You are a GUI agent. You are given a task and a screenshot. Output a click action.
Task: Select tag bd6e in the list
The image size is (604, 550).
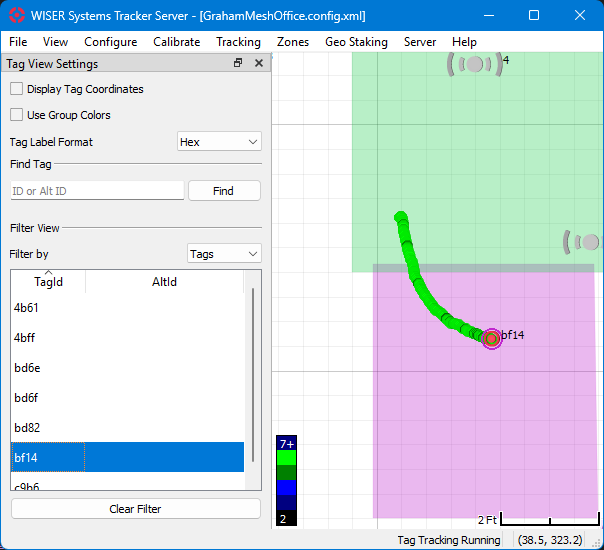tap(27, 368)
